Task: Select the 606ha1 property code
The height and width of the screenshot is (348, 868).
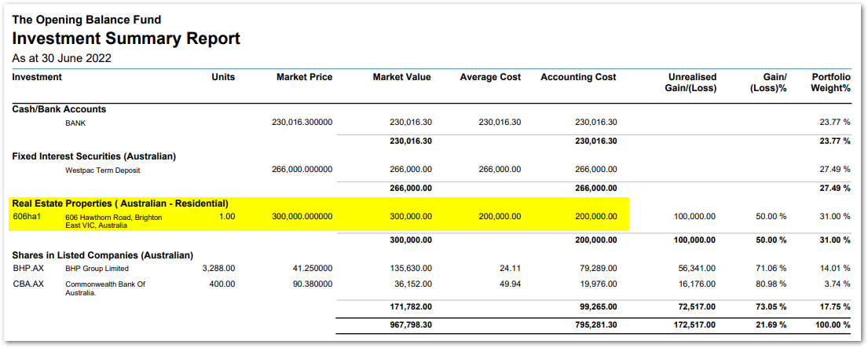Action: pyautogui.click(x=27, y=216)
